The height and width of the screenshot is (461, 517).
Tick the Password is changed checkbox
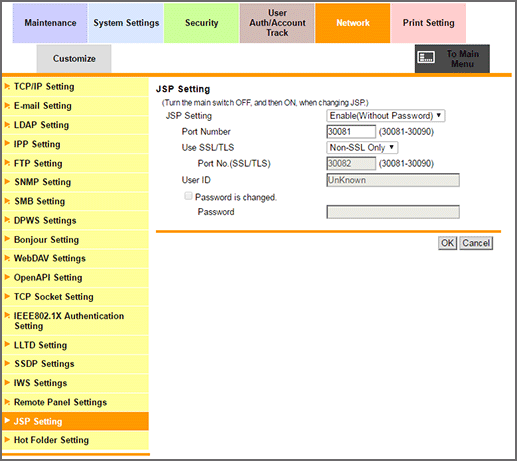[188, 196]
